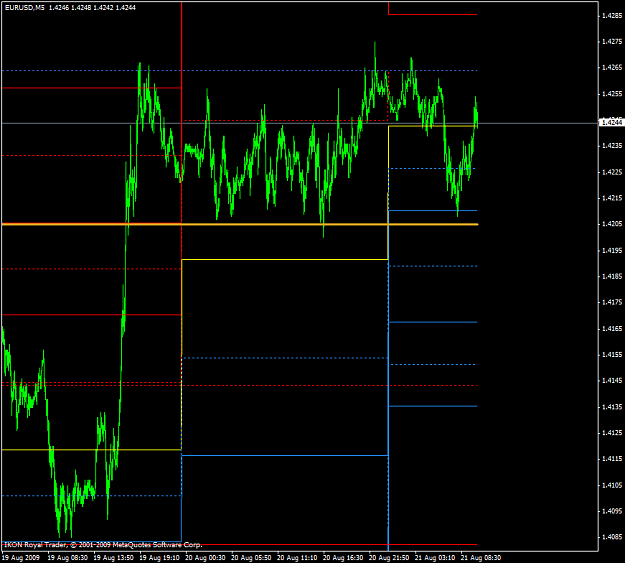This screenshot has height=563, width=625.
Task: Click time axis label 19 Aug 2009
Action: pos(21,557)
